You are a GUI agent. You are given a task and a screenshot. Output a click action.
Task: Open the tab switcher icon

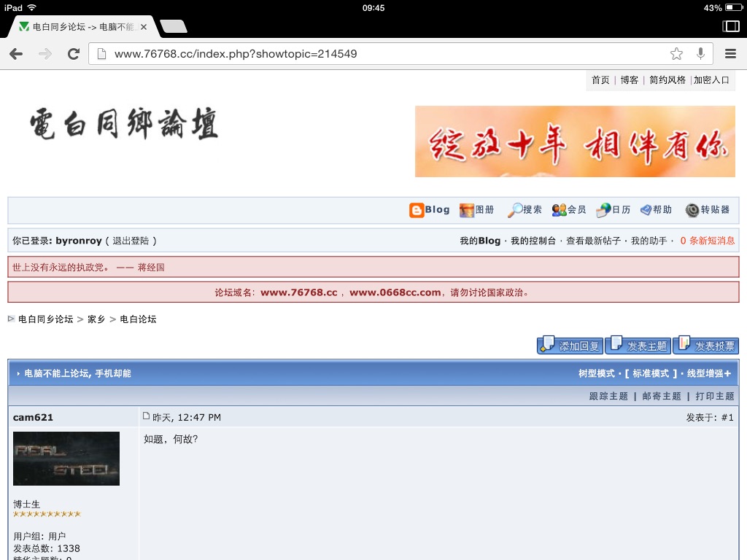[730, 26]
